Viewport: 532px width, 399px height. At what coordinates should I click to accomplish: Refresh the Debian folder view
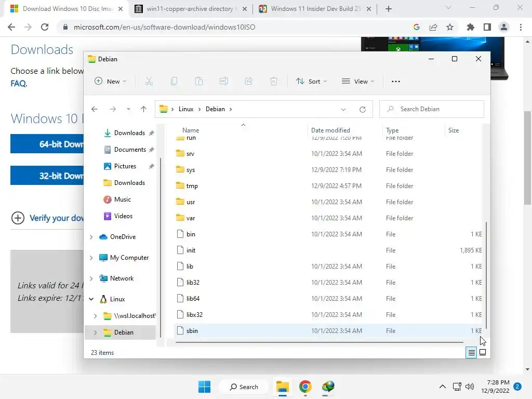click(362, 109)
